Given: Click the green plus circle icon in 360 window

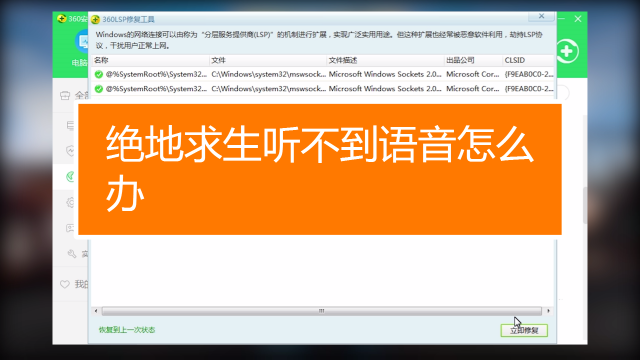Looking at the screenshot, I should click(567, 51).
